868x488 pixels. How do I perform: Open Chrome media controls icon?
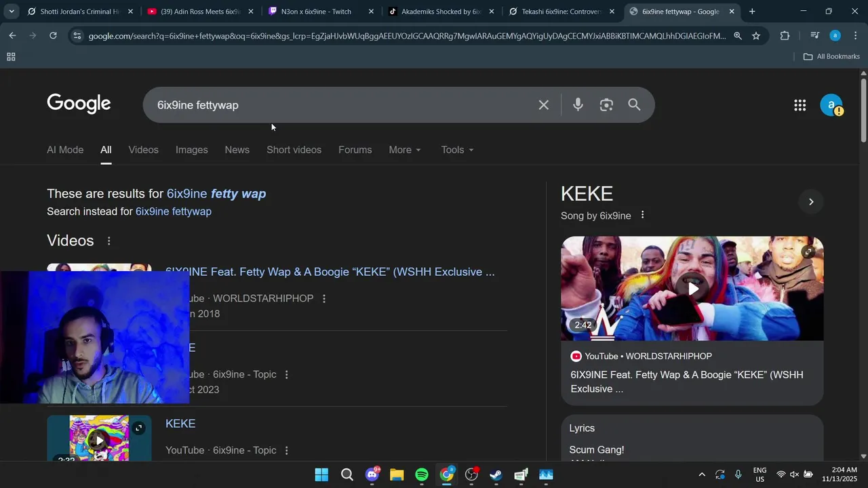click(814, 36)
